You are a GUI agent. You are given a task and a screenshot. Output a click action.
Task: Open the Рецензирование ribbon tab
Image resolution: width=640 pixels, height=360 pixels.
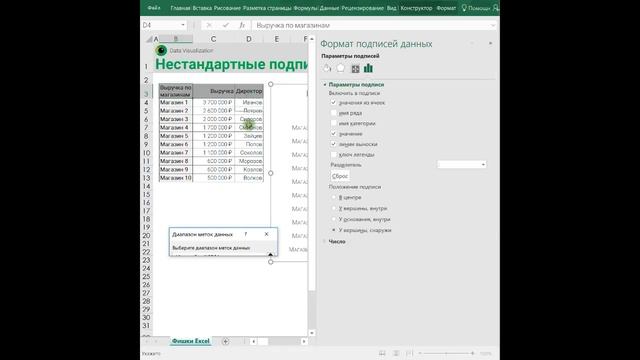[x=362, y=8]
